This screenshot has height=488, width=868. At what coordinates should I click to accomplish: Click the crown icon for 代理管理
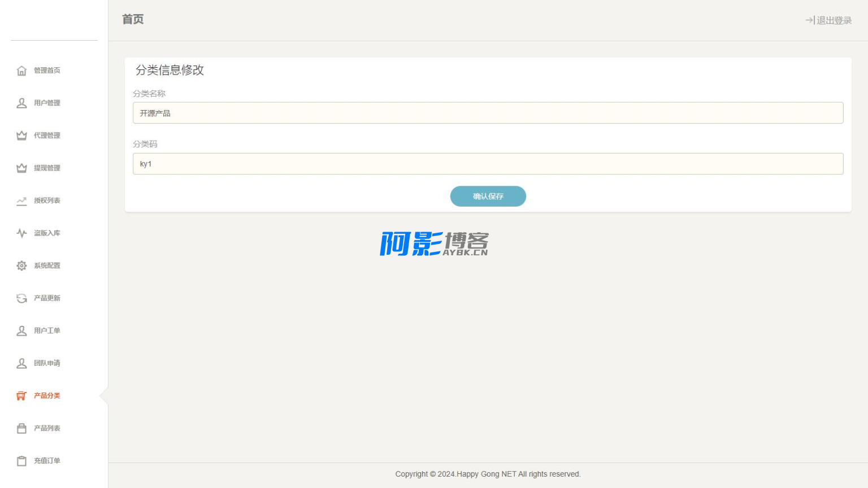tap(21, 136)
